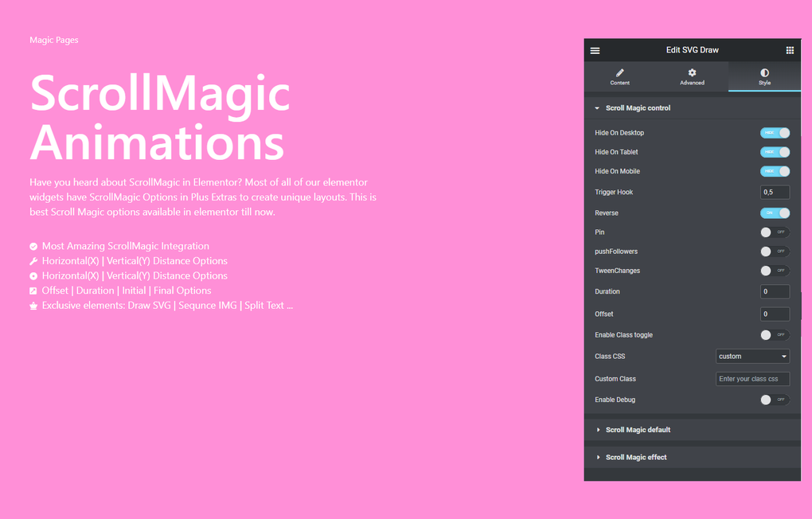
Task: Click the Style tab's half-circle icon
Action: click(x=764, y=72)
